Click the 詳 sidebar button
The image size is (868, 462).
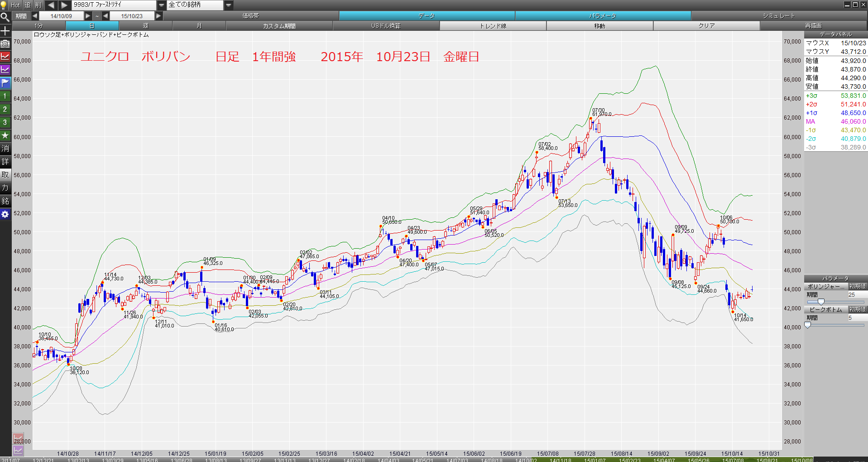coord(5,162)
